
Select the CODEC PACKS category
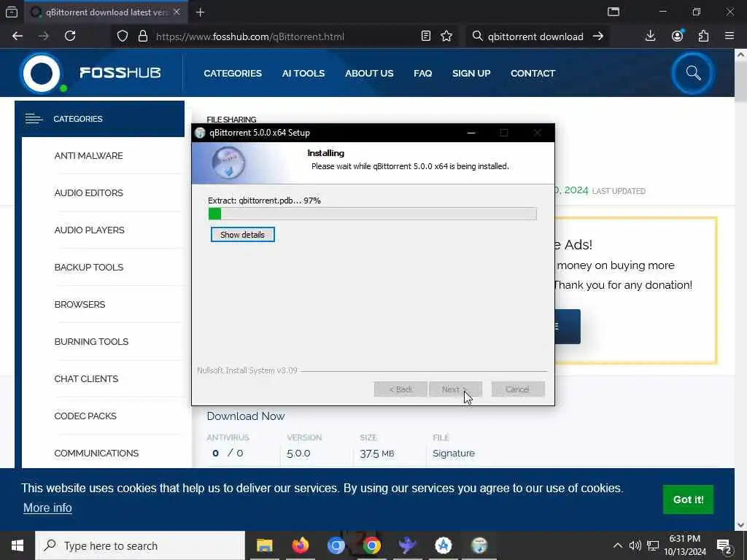pyautogui.click(x=85, y=416)
